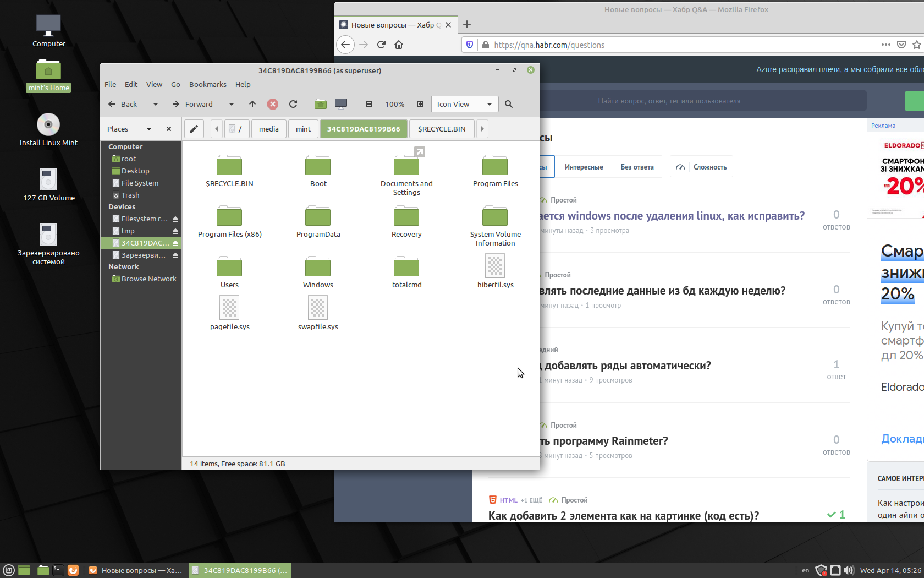Image resolution: width=924 pixels, height=578 pixels.
Task: Eject the tmp device
Action: point(175,231)
